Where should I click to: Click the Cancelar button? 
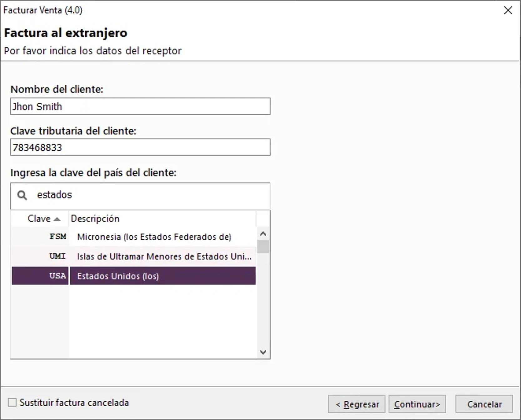[484, 404]
